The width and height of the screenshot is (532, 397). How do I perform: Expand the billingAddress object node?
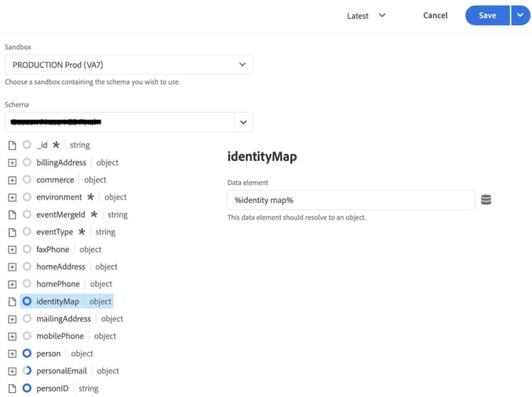pyautogui.click(x=12, y=163)
